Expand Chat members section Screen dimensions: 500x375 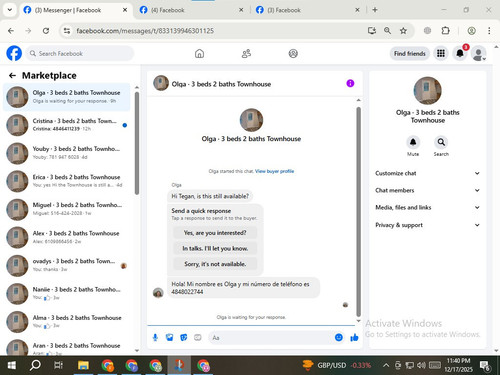(427, 190)
